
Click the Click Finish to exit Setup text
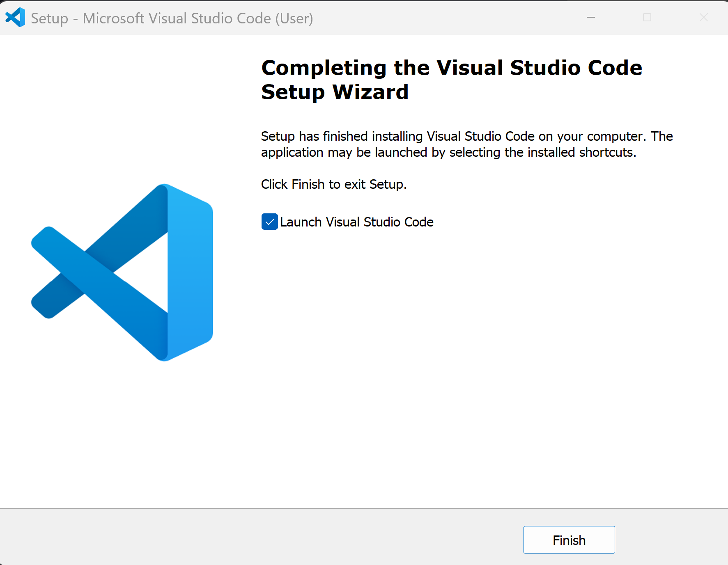coord(333,184)
